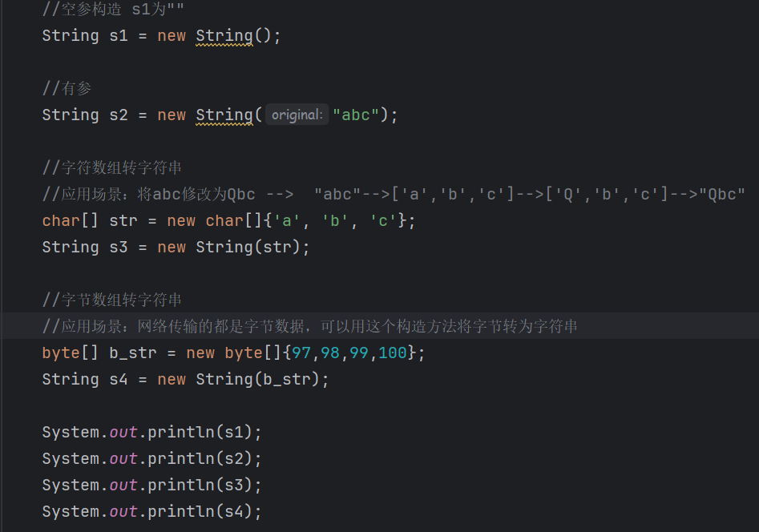Click the line "System.out.println(s4);"

pos(152,512)
